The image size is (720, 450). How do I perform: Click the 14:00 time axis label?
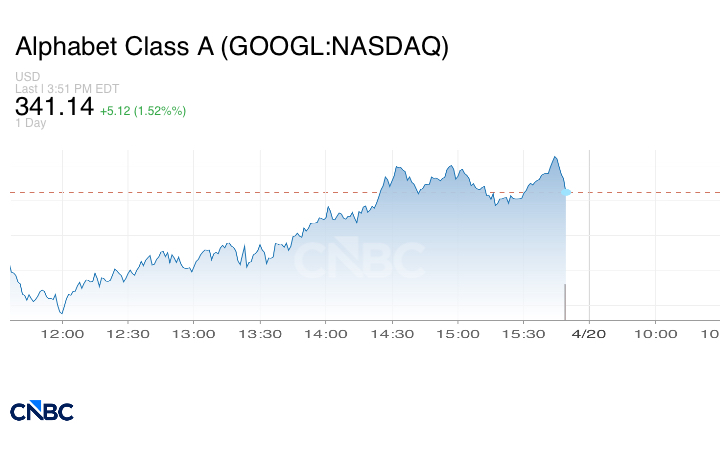coord(327,333)
